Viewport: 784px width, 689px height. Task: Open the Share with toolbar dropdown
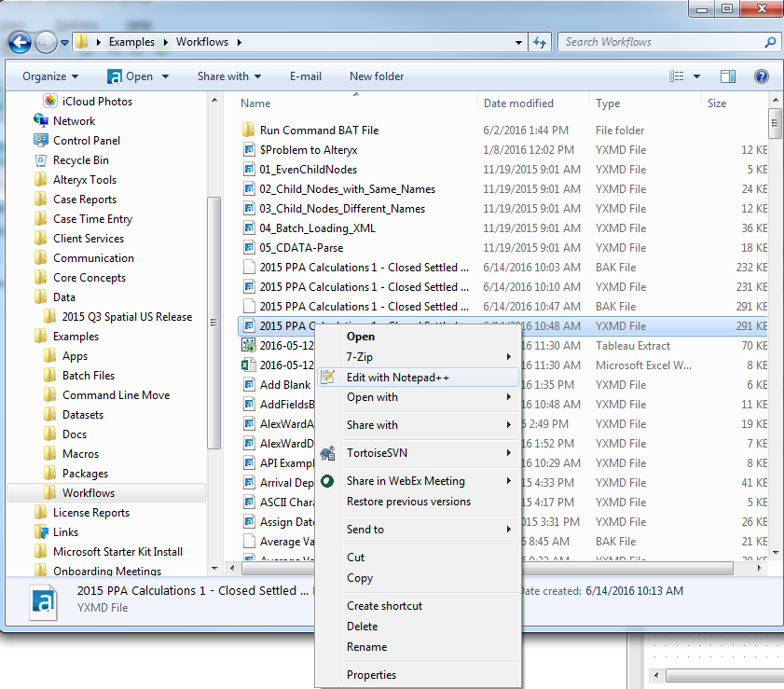229,76
